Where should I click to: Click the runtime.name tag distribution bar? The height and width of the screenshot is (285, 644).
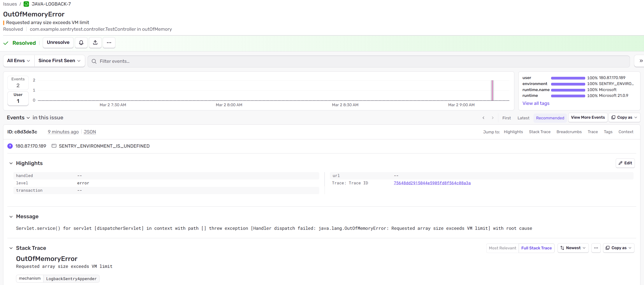click(x=568, y=90)
